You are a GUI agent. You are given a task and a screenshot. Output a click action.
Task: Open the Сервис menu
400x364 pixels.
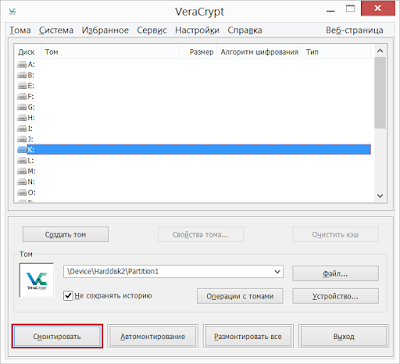click(x=152, y=30)
